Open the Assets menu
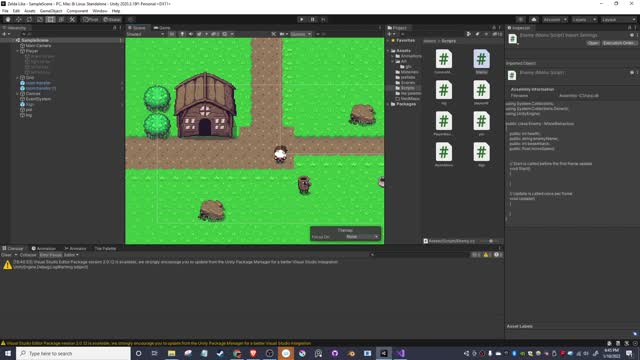 click(x=30, y=11)
